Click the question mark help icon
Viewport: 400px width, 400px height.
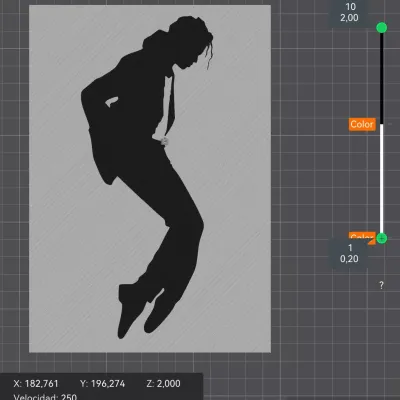(x=382, y=285)
